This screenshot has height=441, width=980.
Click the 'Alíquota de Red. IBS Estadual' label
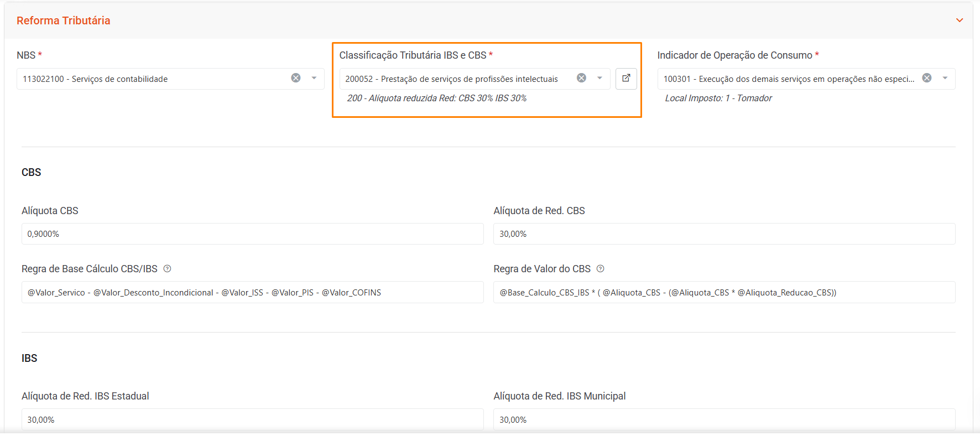point(85,396)
